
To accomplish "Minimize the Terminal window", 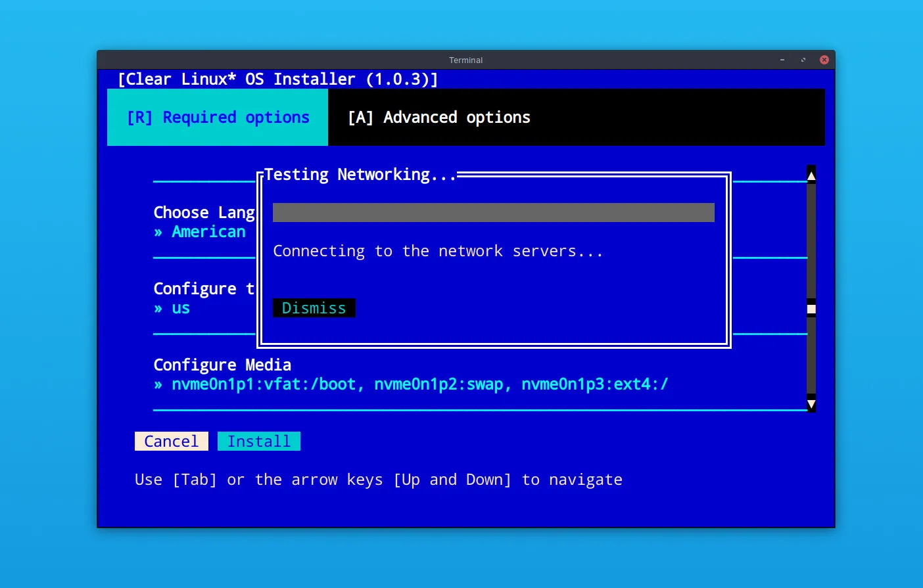I will pos(782,60).
